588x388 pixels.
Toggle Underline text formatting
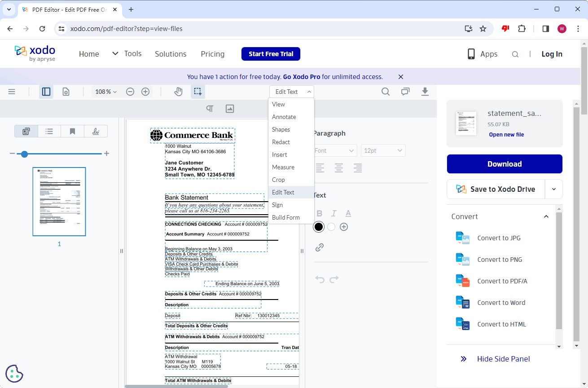[x=348, y=213]
